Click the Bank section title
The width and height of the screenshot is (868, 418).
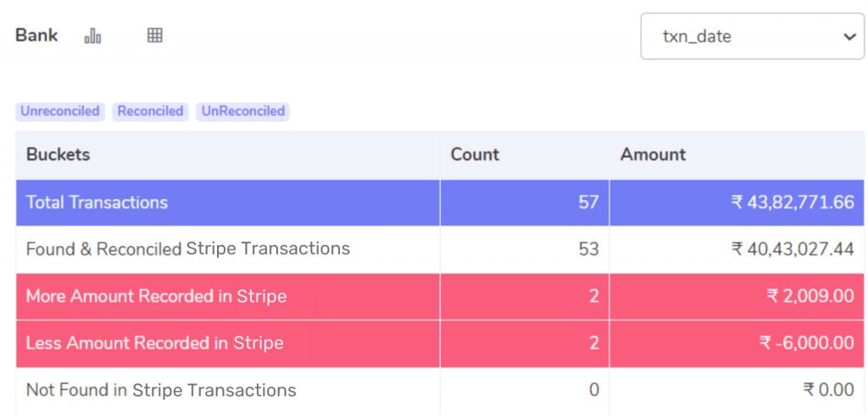click(36, 36)
